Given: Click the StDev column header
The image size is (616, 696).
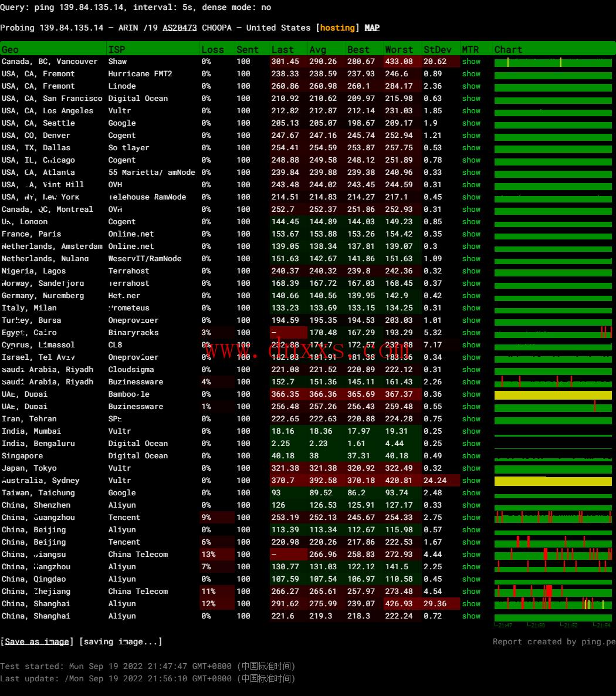Looking at the screenshot, I should click(438, 50).
